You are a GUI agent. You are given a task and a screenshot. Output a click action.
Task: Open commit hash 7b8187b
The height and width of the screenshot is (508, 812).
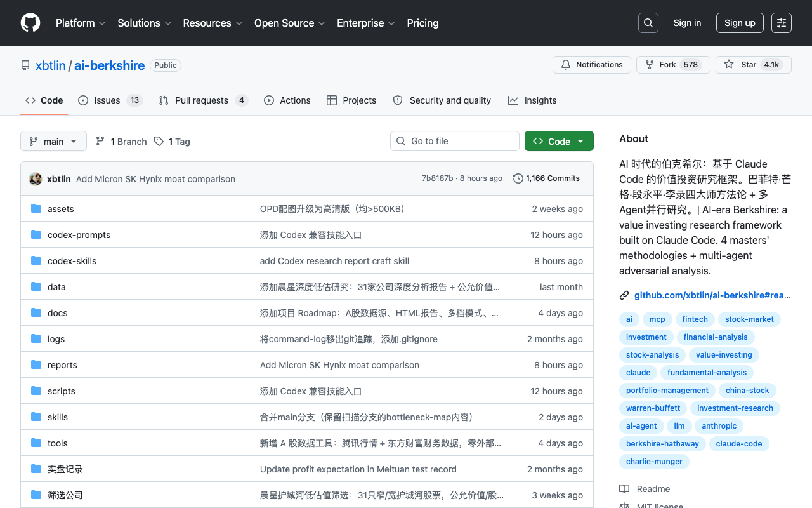coord(438,178)
